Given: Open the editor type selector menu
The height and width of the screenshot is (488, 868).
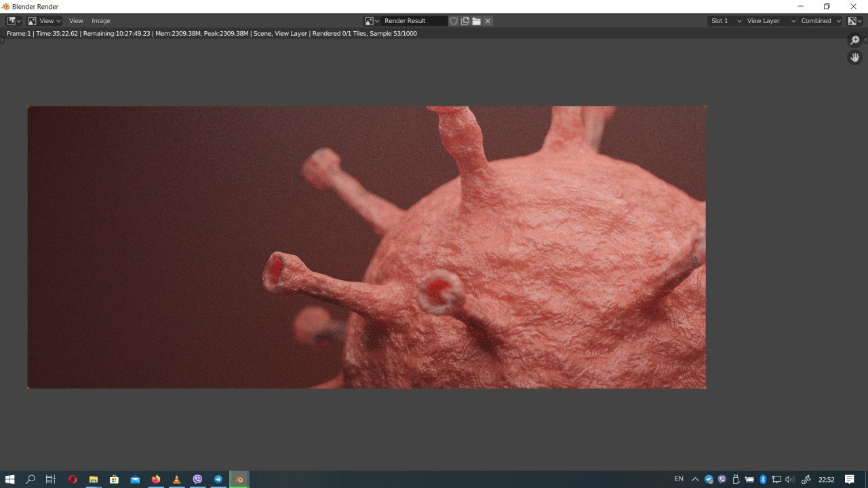Looking at the screenshot, I should (x=14, y=21).
